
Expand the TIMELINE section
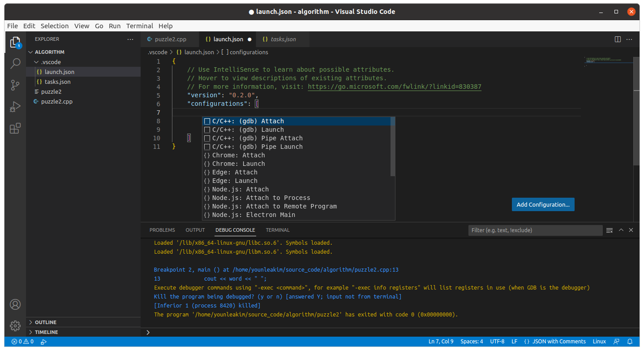(83, 332)
